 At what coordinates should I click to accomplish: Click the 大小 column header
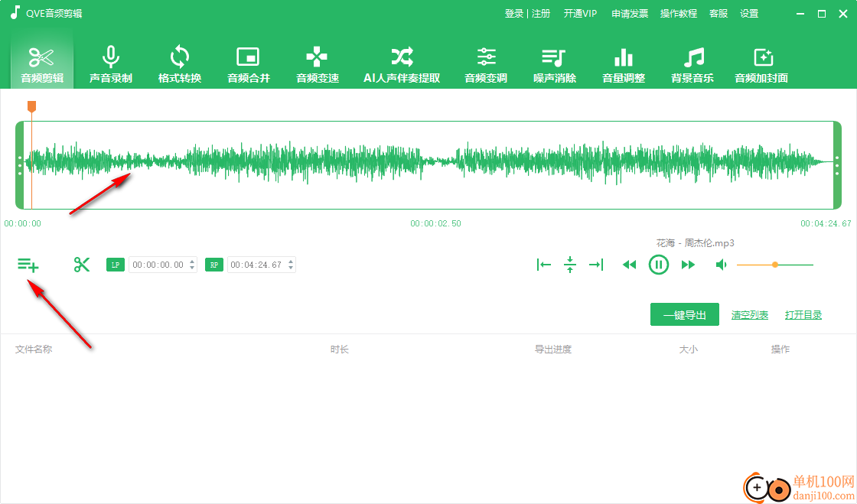coord(688,350)
